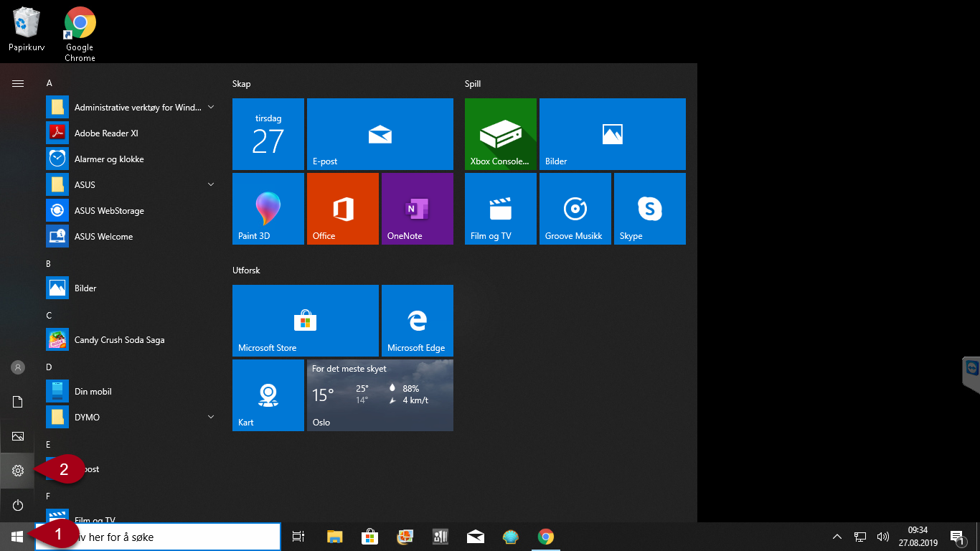Open Task View on the taskbar

click(x=298, y=537)
